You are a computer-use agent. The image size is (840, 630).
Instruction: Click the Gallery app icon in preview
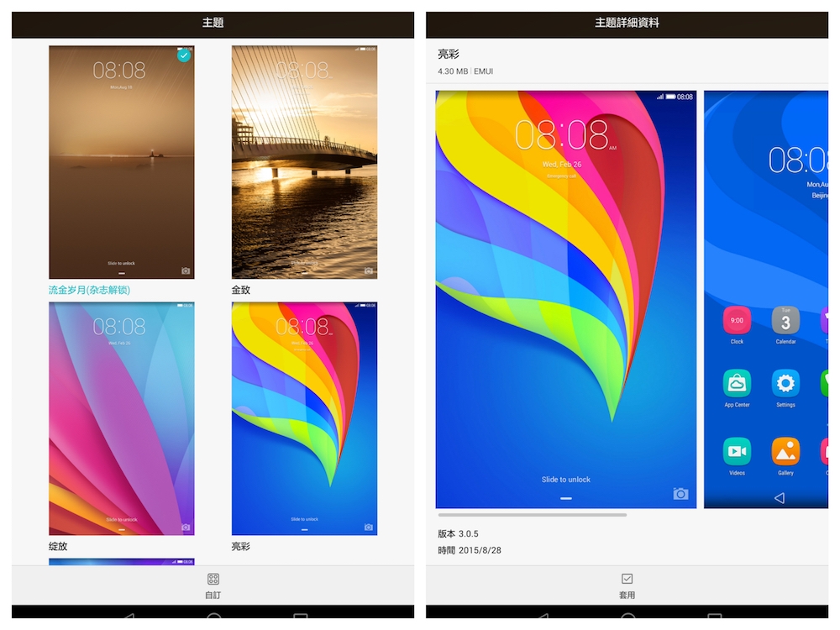pyautogui.click(x=785, y=452)
